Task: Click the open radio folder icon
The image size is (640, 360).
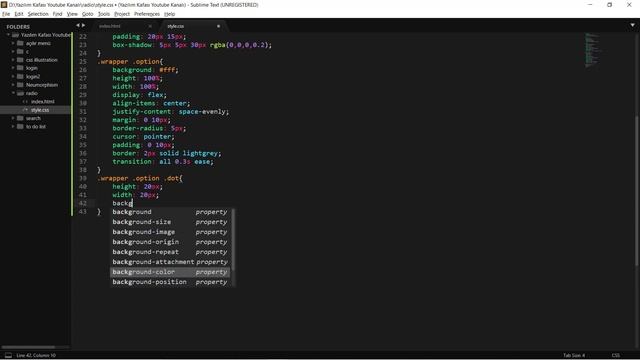Action: [x=20, y=93]
